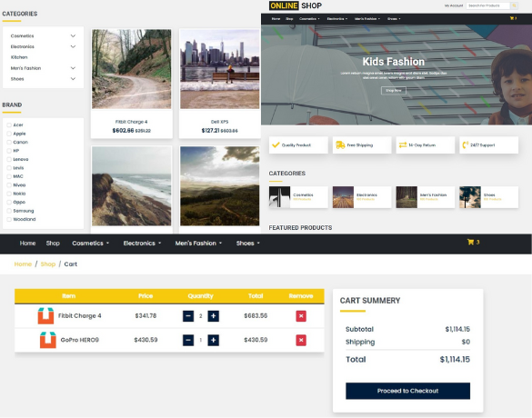Screen dimensions: 532x418
Task: Open the Men's Fashion category card
Action: 426,197
